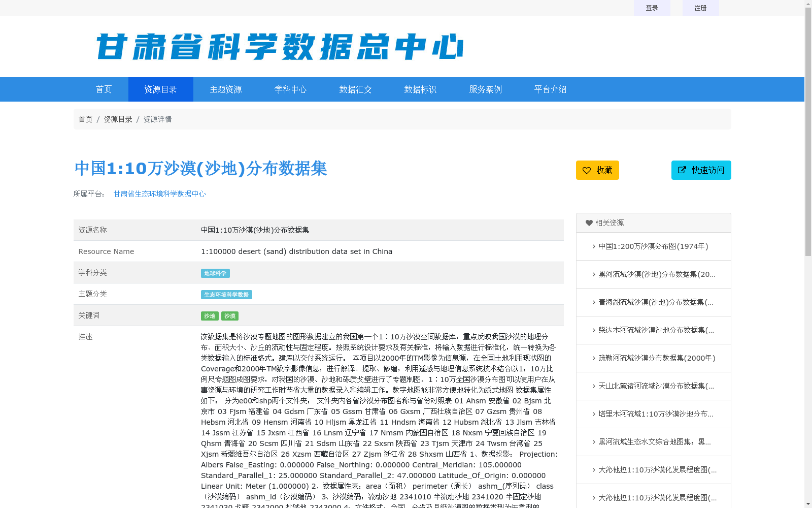Screen dimensions: 812x508
Task: Open the 资源目录 navigation tab
Action: point(161,89)
